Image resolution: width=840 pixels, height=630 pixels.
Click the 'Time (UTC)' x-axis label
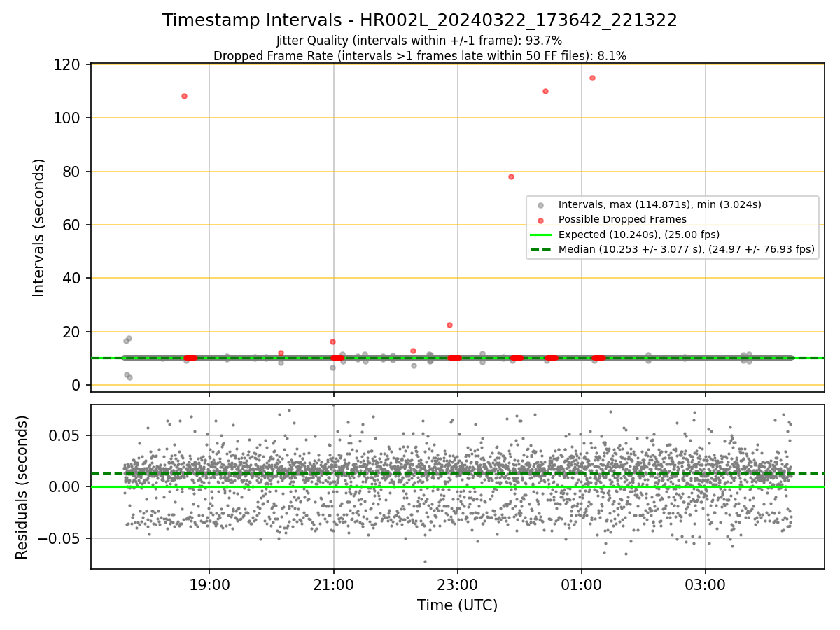(x=457, y=605)
